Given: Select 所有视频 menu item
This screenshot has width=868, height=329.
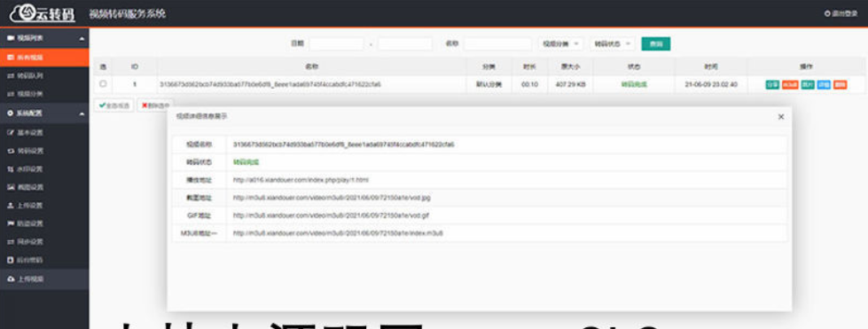Looking at the screenshot, I should pyautogui.click(x=44, y=57).
